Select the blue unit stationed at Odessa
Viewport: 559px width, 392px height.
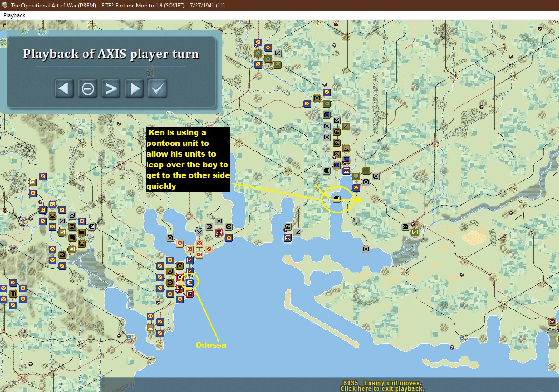(x=190, y=282)
